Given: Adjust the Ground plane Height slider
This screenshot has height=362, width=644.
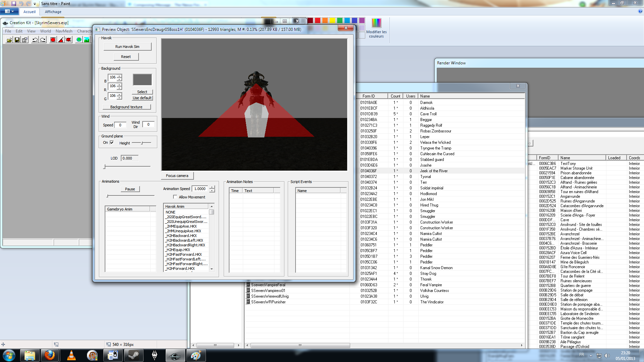Looking at the screenshot, I should click(142, 143).
